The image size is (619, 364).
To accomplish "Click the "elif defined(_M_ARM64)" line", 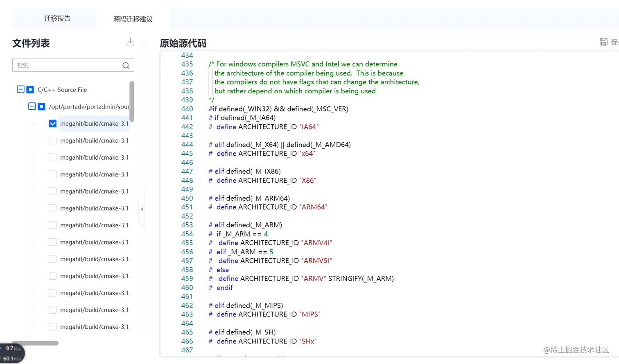I will [x=249, y=198].
